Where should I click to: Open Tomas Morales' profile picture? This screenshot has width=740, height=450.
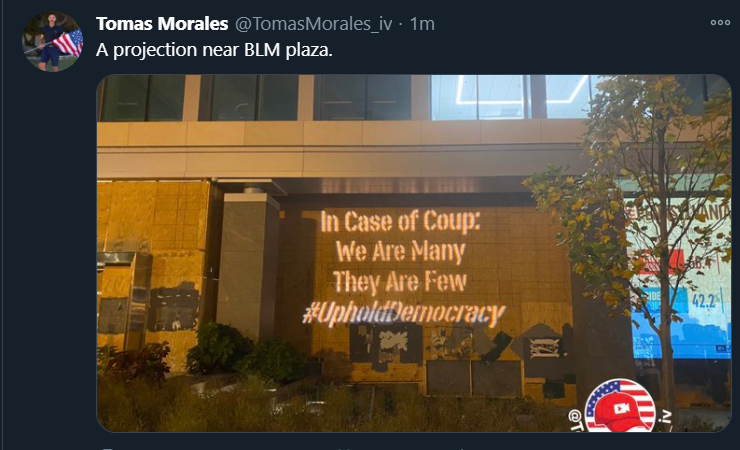(x=52, y=42)
